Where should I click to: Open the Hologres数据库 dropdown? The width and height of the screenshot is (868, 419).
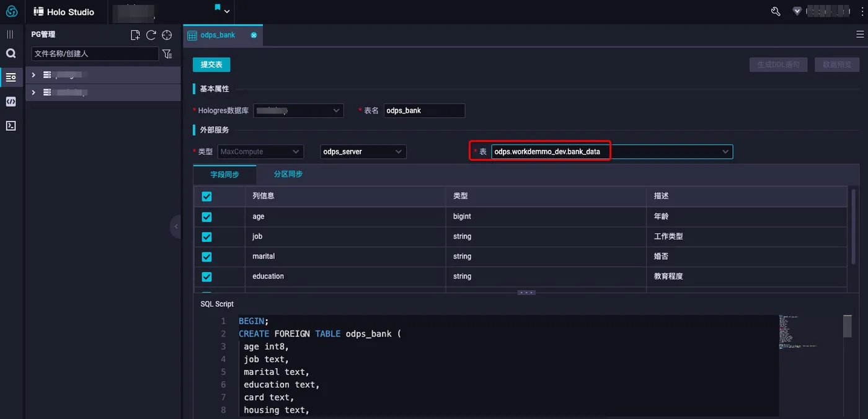pos(298,110)
